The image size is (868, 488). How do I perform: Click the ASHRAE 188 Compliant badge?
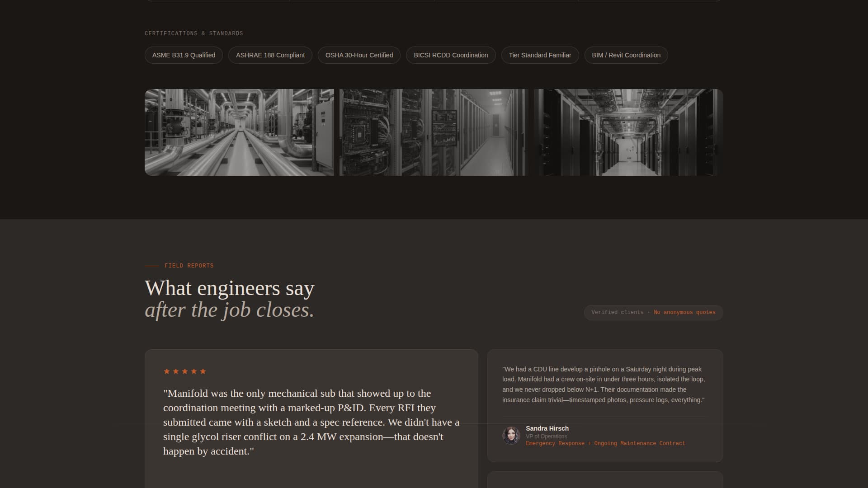(270, 55)
